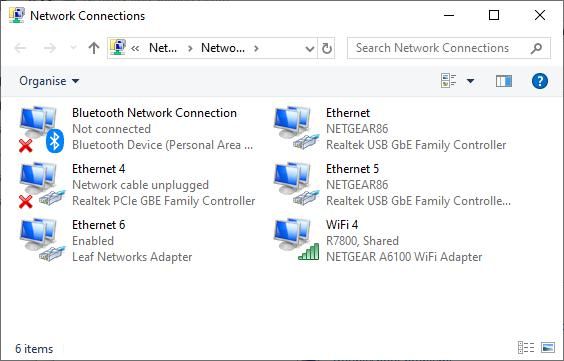The height and width of the screenshot is (361, 564).
Task: Click the search magnifier icon
Action: pyautogui.click(x=536, y=48)
